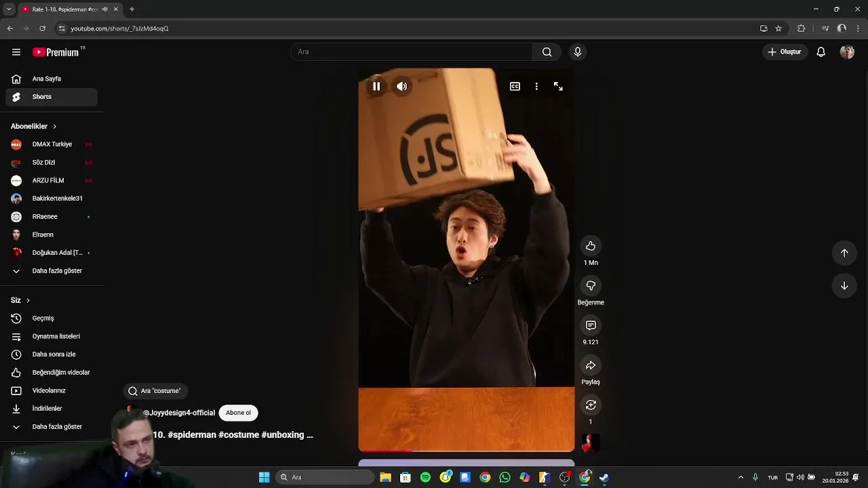Go back in Chrome
Viewport: 868px width, 488px height.
coord(9,28)
